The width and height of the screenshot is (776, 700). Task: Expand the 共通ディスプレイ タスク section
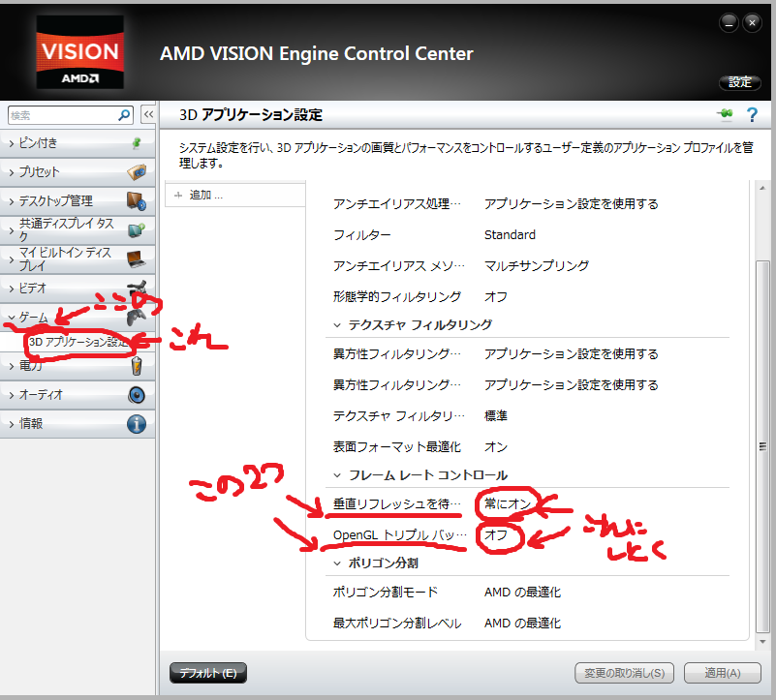click(x=78, y=230)
